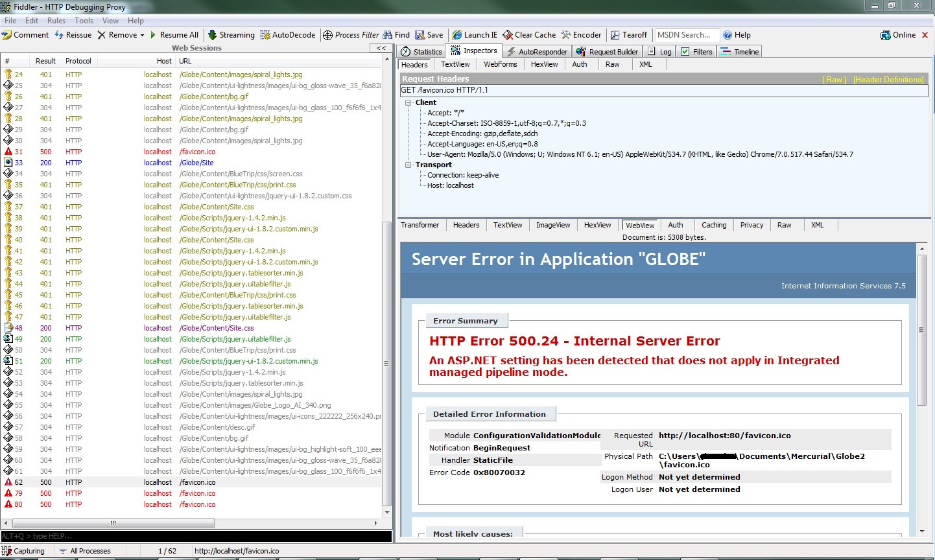The height and width of the screenshot is (560, 935).
Task: Click the Launch IE button
Action: tap(475, 35)
